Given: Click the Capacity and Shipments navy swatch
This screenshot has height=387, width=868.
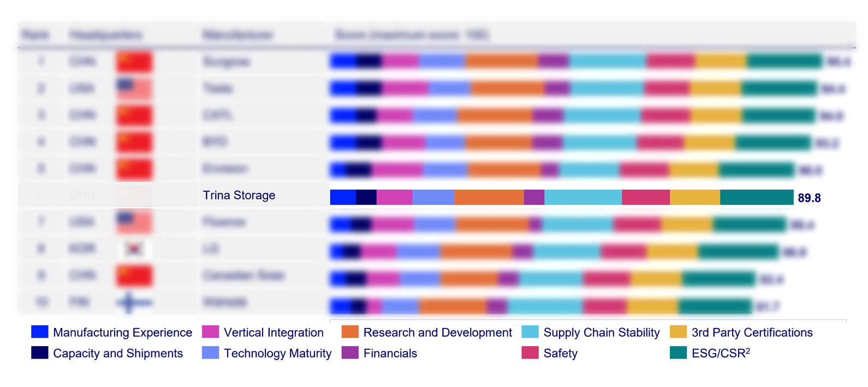Looking at the screenshot, I should tap(40, 353).
